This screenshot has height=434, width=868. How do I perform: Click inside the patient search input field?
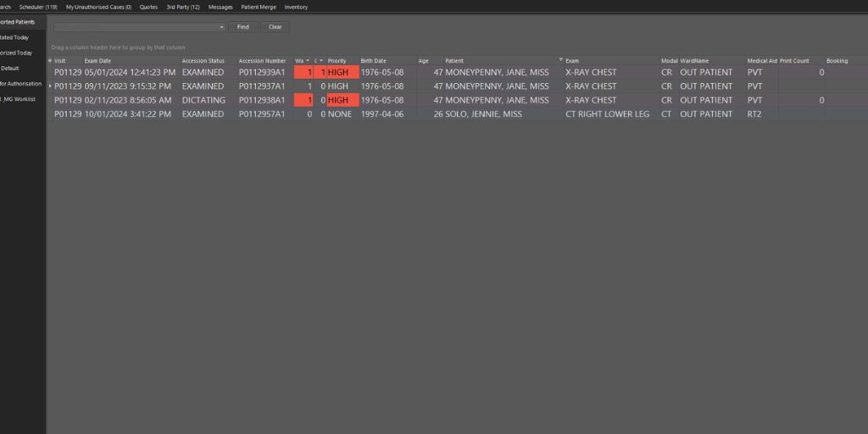[x=136, y=27]
